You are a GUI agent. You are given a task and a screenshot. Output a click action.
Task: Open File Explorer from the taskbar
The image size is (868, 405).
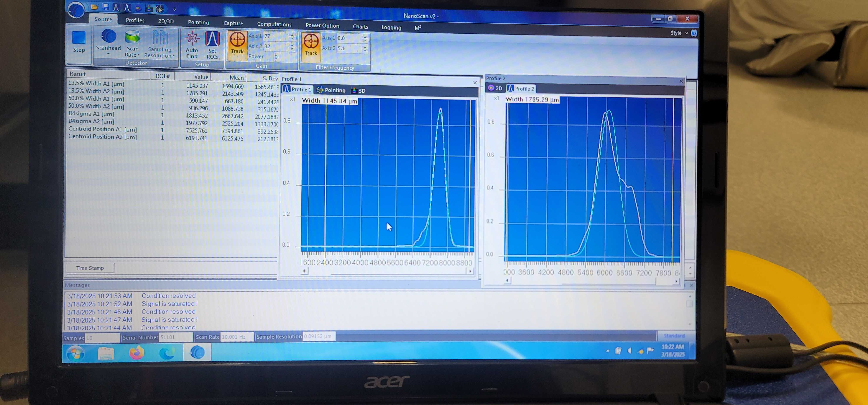[106, 354]
